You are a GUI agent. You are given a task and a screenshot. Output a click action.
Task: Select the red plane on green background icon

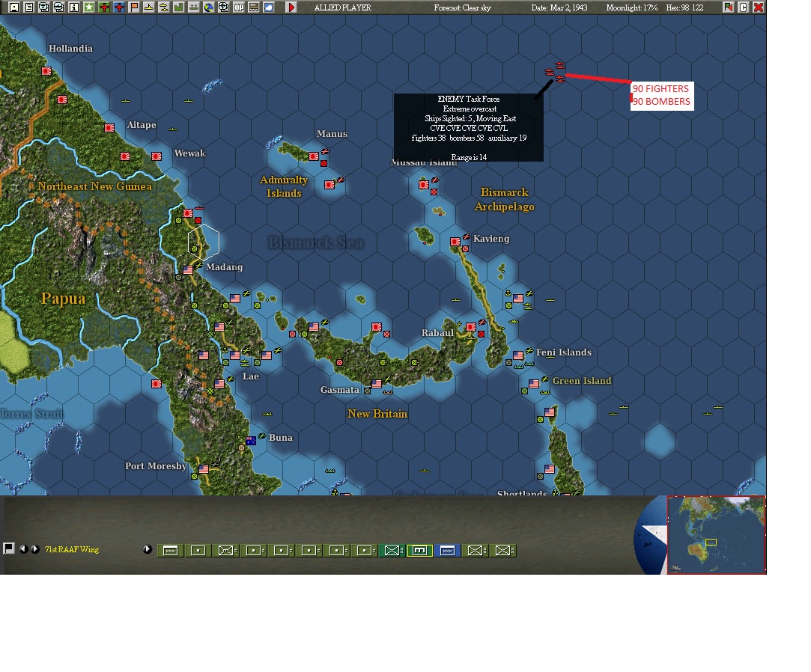point(104,7)
